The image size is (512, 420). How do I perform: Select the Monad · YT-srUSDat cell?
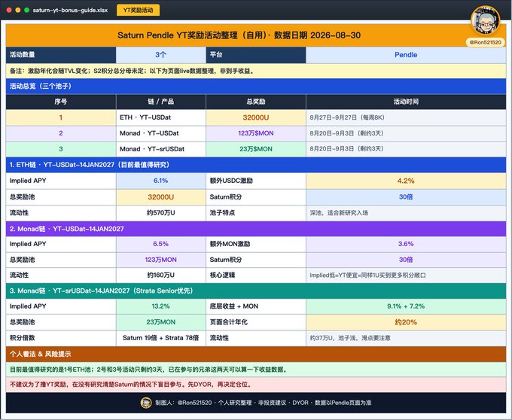pyautogui.click(x=161, y=149)
